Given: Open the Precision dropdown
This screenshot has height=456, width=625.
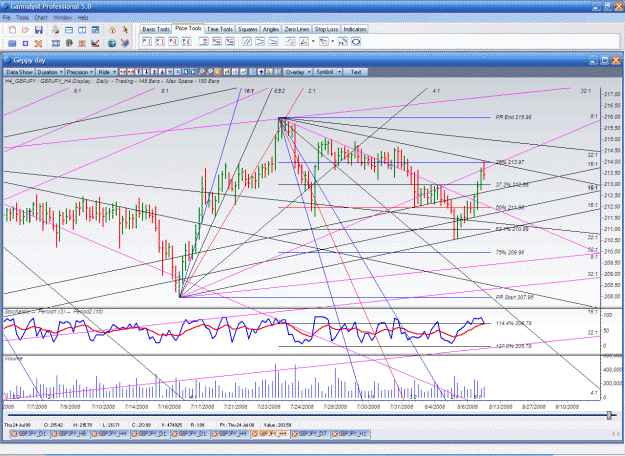Looking at the screenshot, I should tap(80, 72).
